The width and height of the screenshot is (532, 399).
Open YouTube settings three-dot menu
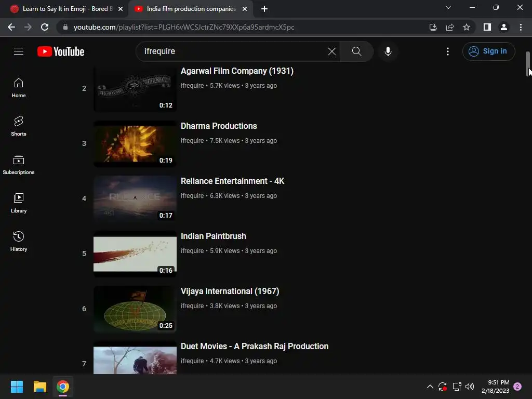448,51
